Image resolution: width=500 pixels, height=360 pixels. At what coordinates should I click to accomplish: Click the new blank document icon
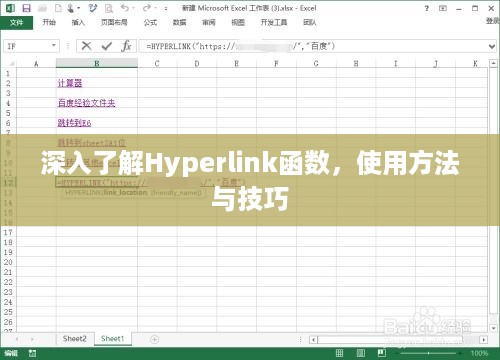[x=59, y=8]
